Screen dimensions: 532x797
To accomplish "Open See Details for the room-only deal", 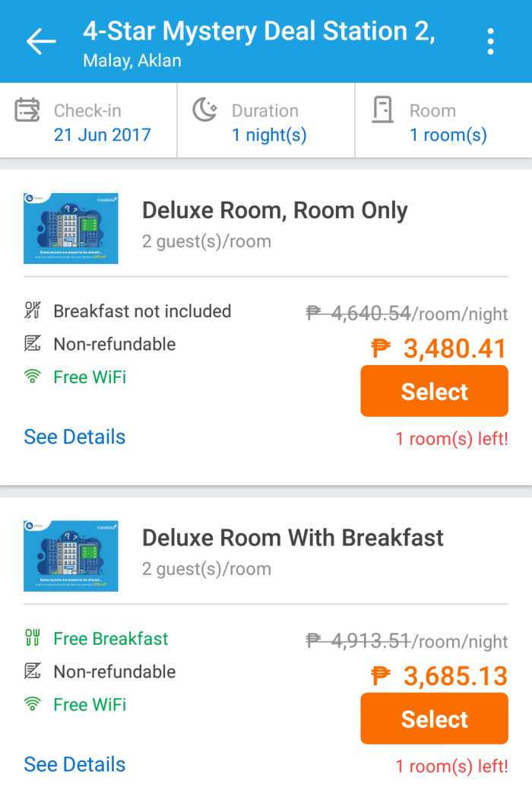I will [74, 437].
